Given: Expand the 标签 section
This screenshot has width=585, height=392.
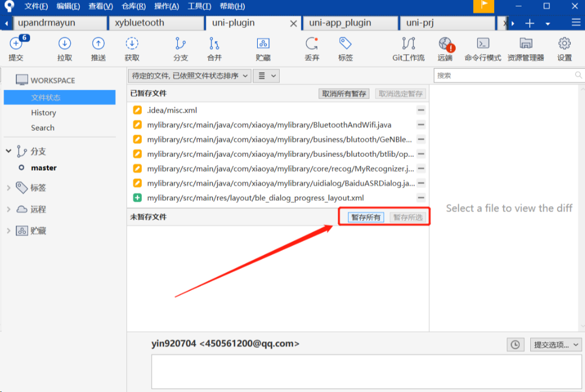Looking at the screenshot, I should (x=9, y=188).
